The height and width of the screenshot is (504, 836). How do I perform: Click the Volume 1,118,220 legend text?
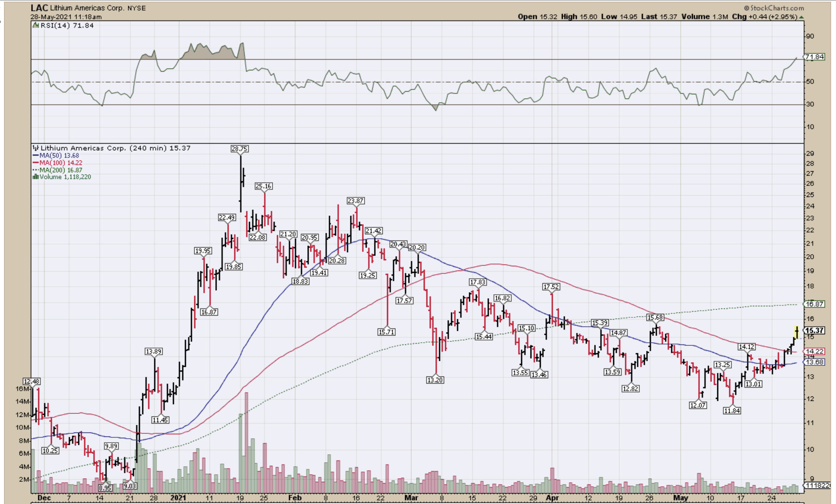tap(65, 177)
